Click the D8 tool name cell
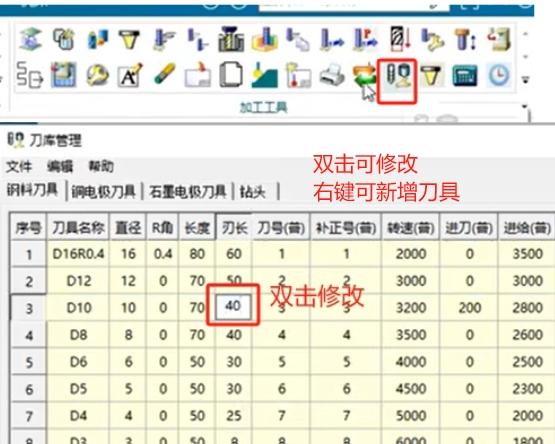This screenshot has height=444, width=555. click(x=78, y=335)
